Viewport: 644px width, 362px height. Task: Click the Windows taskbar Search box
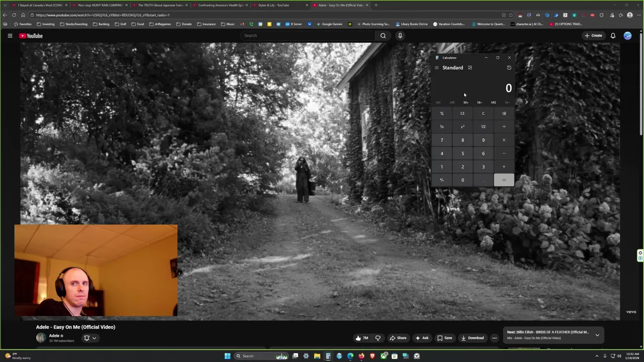tap(260, 356)
